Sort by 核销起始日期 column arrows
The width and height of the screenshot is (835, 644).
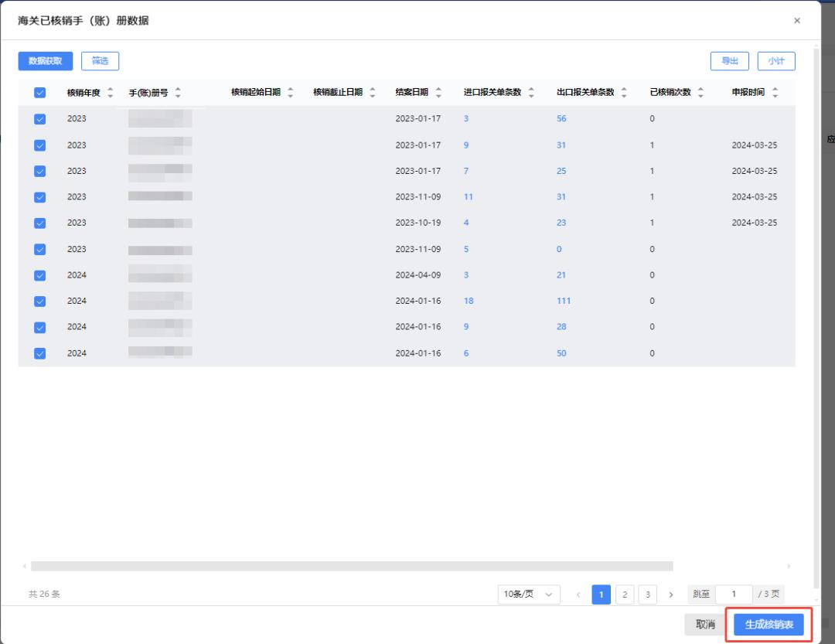point(290,93)
